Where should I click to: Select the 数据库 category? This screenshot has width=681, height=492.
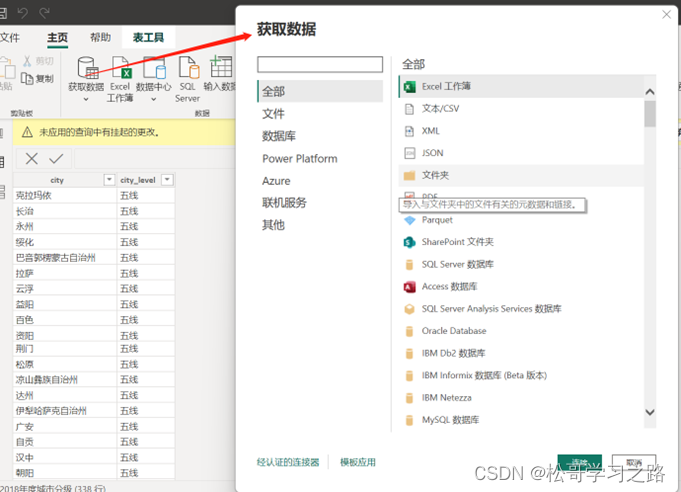pyautogui.click(x=279, y=136)
